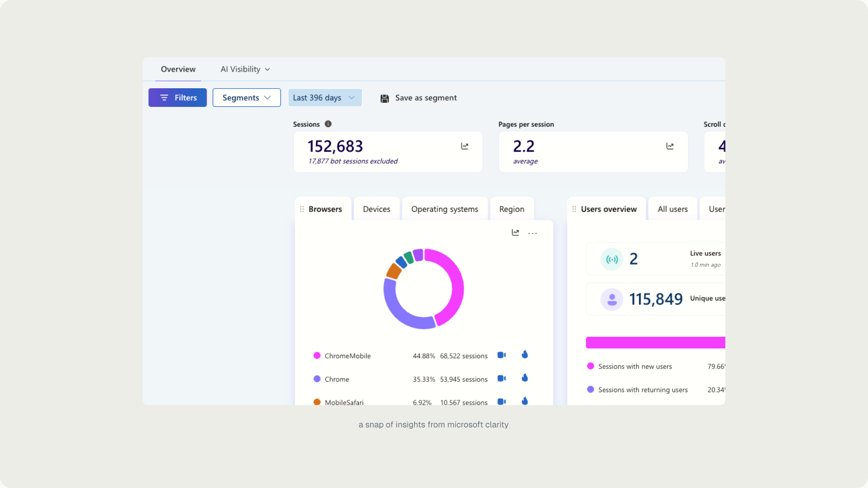View recordings for MobileSafari
The width and height of the screenshot is (868, 488).
point(502,401)
